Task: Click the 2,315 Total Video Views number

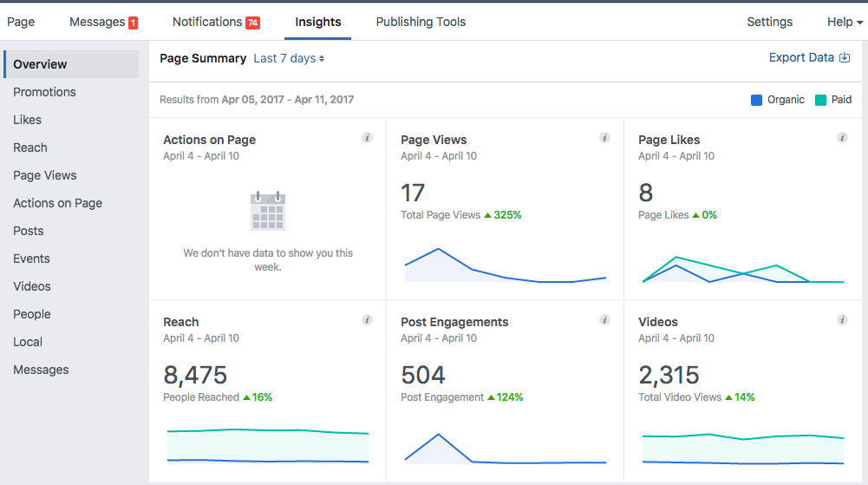Action: pyautogui.click(x=669, y=375)
